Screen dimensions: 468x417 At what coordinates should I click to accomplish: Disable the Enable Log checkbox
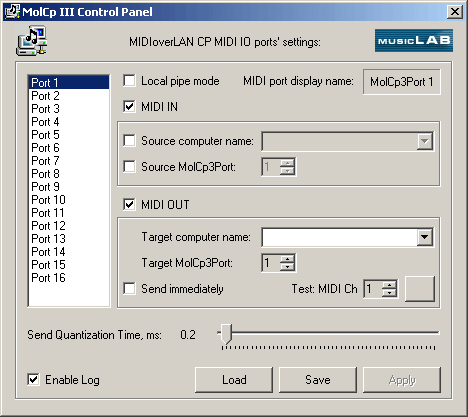pyautogui.click(x=33, y=380)
